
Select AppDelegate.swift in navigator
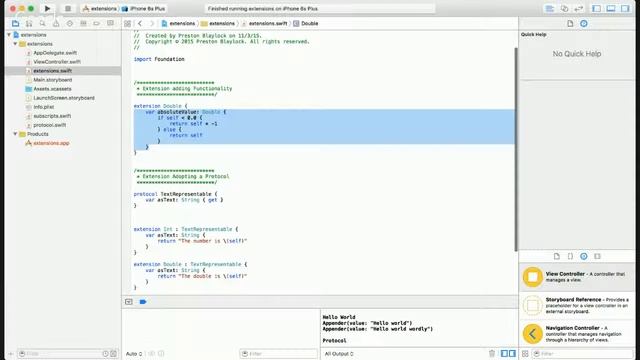[x=55, y=53]
